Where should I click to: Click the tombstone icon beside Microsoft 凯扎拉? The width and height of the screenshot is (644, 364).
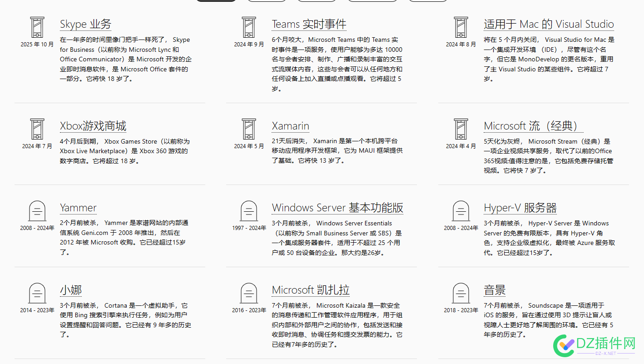(249, 294)
